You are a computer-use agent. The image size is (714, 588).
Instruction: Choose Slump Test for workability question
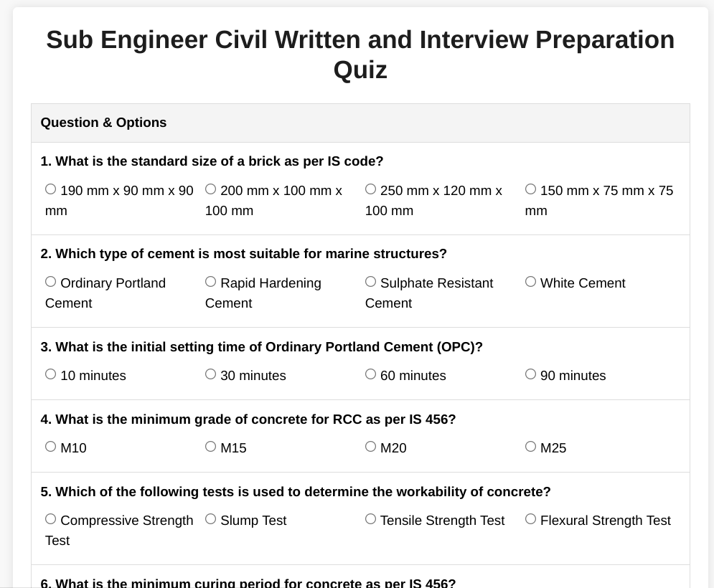210,518
